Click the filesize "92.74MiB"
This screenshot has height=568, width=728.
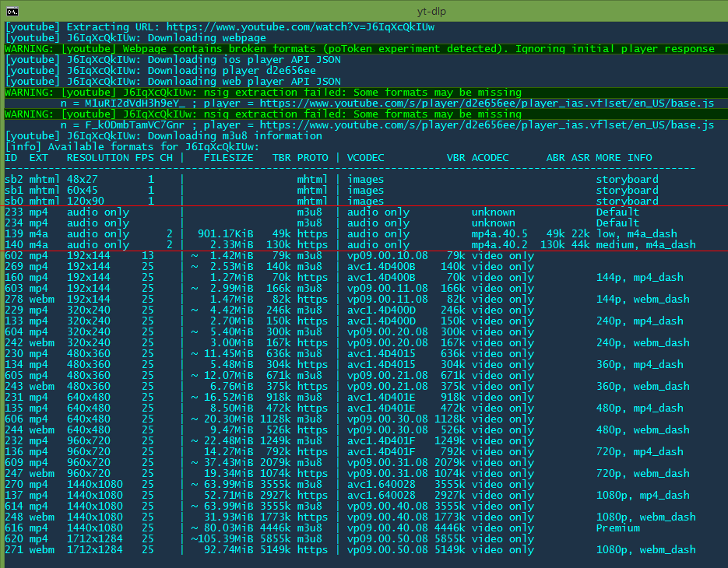tap(228, 550)
